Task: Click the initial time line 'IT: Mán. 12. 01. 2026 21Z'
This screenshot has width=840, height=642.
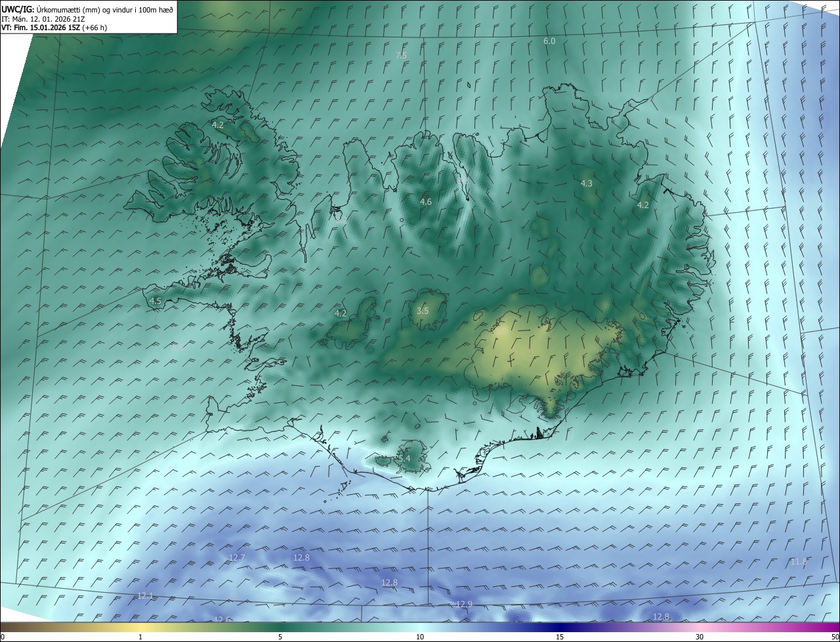Action: pyautogui.click(x=43, y=19)
